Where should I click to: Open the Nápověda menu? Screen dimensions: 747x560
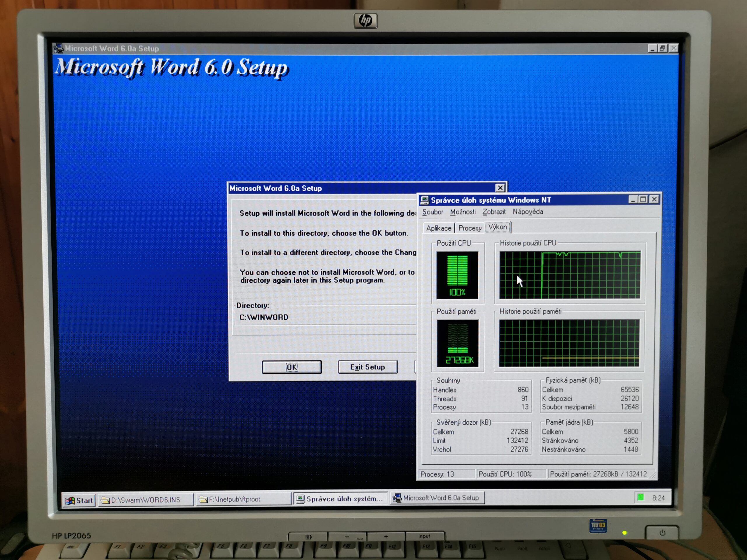(528, 212)
